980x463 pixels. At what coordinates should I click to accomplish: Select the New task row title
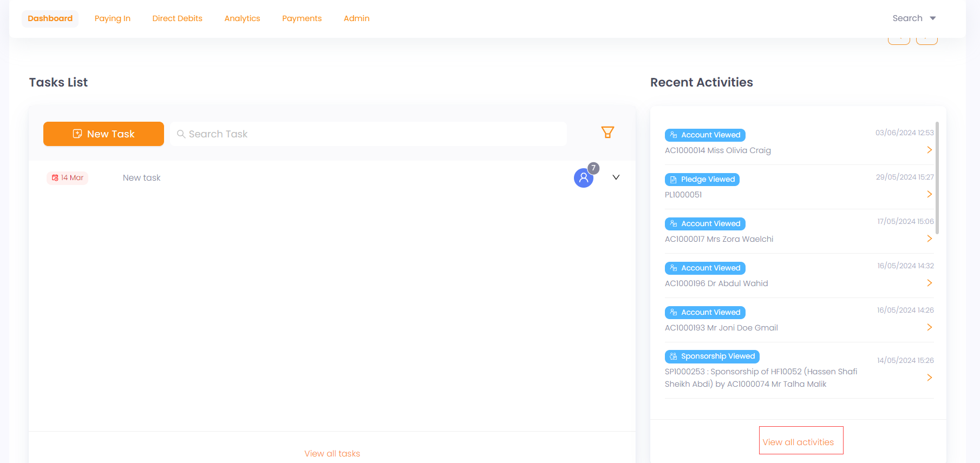[142, 178]
